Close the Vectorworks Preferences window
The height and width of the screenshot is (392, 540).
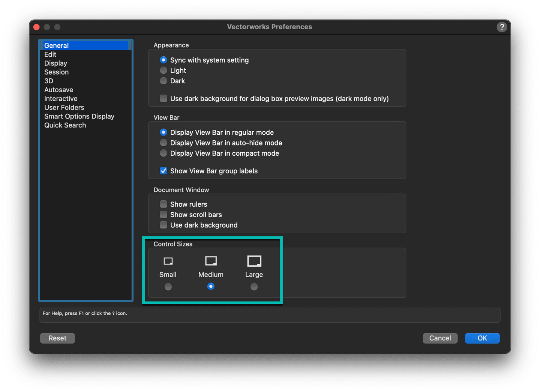[x=36, y=27]
